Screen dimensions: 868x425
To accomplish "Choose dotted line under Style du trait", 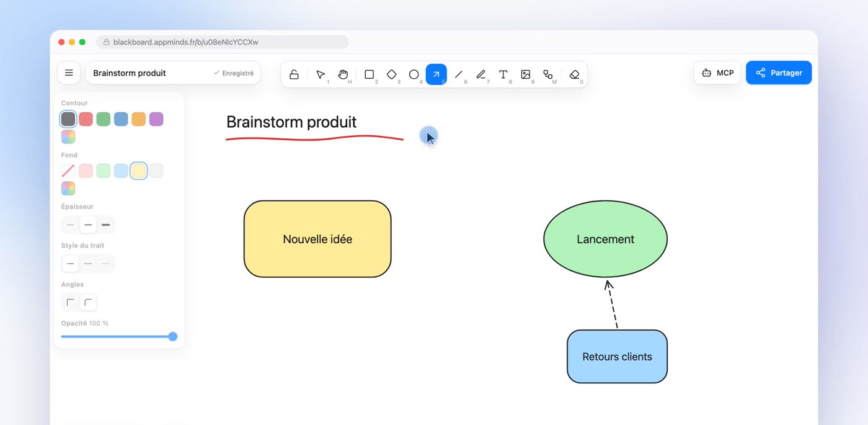I will click(x=105, y=264).
